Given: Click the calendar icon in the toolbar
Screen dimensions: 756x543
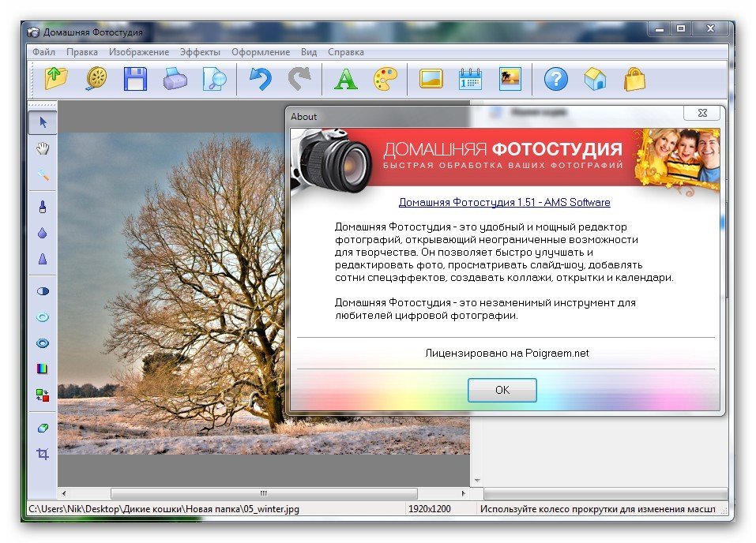Looking at the screenshot, I should (470, 79).
